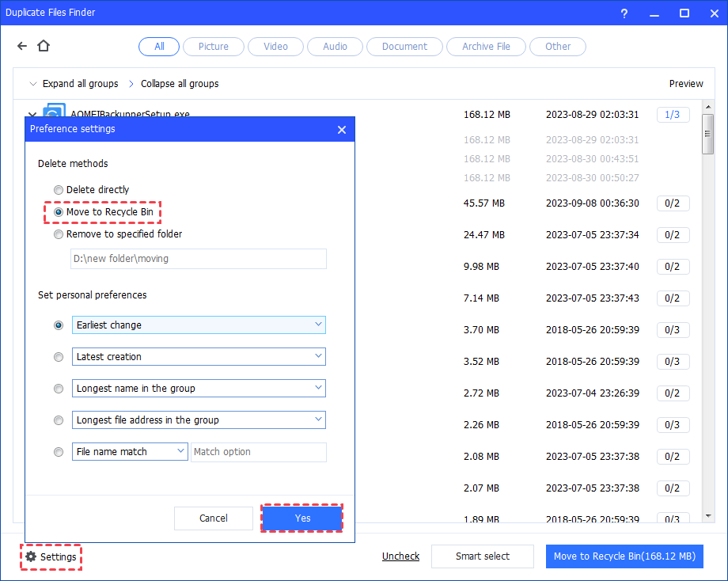728x581 pixels.
Task: Collapse the AOMEIBackupperSetup.exe group chevron
Action: 32,114
